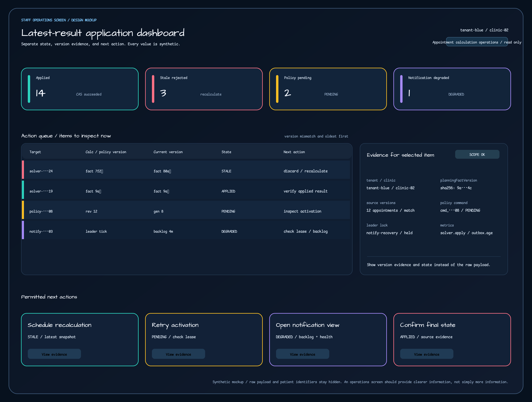
Task: Open the Notification degraded summary card
Action: click(452, 89)
